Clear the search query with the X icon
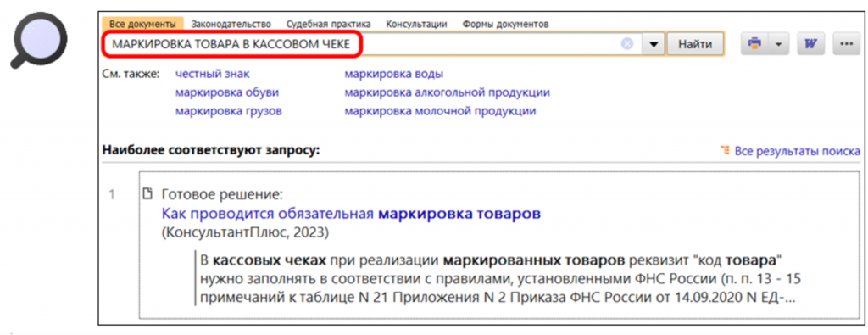 [626, 44]
